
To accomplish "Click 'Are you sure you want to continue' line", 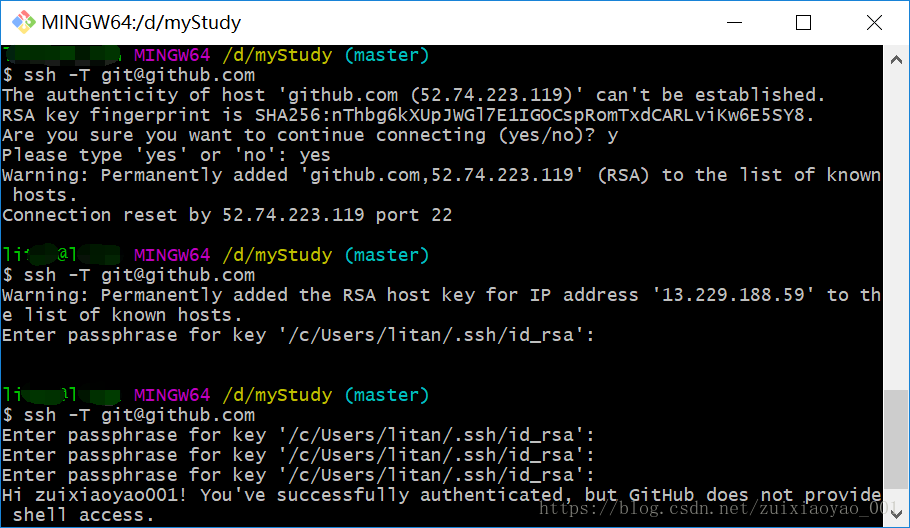I will coord(310,135).
